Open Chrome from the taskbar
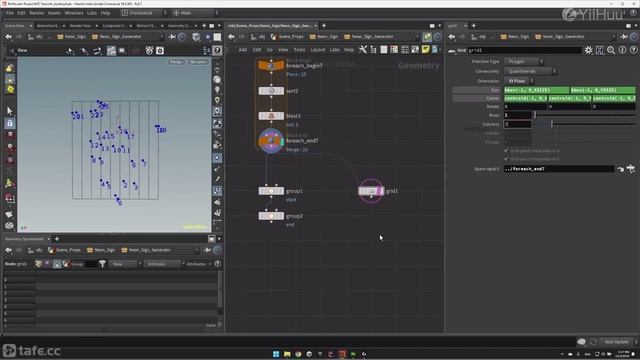The image size is (640, 360). click(x=298, y=354)
